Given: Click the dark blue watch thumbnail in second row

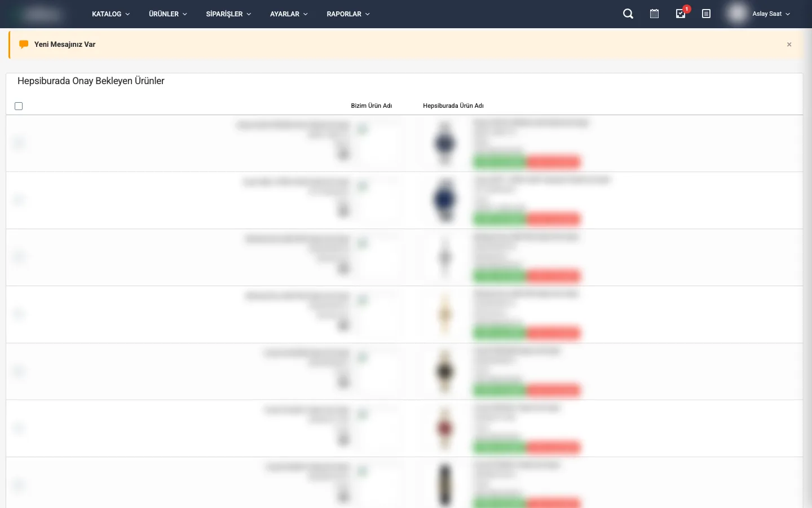Looking at the screenshot, I should pos(445,200).
